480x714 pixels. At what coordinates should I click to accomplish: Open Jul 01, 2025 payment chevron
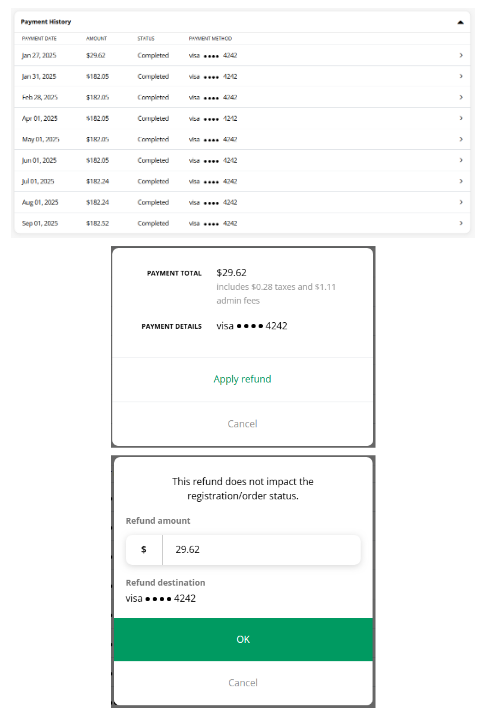(x=461, y=181)
